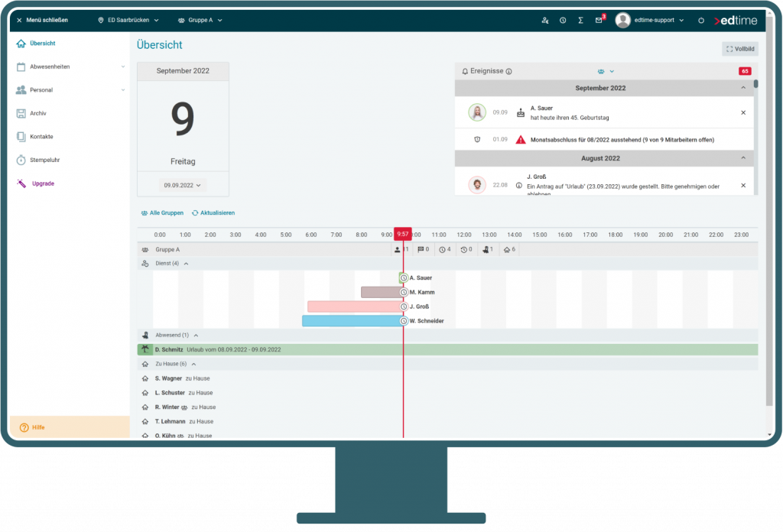Image resolution: width=783 pixels, height=532 pixels.
Task: Click the red warning triangle for Monatsabschluss
Action: click(x=521, y=140)
